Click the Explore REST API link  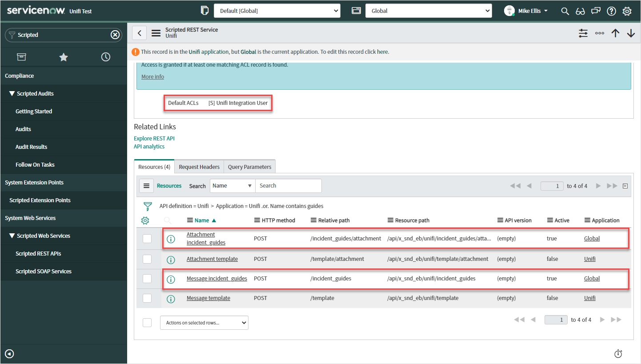coord(154,139)
